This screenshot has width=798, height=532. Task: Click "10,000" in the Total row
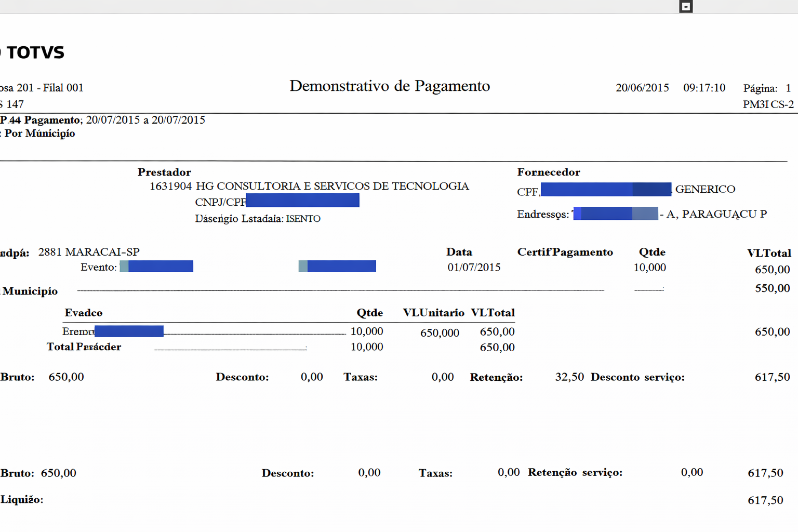[x=367, y=347]
